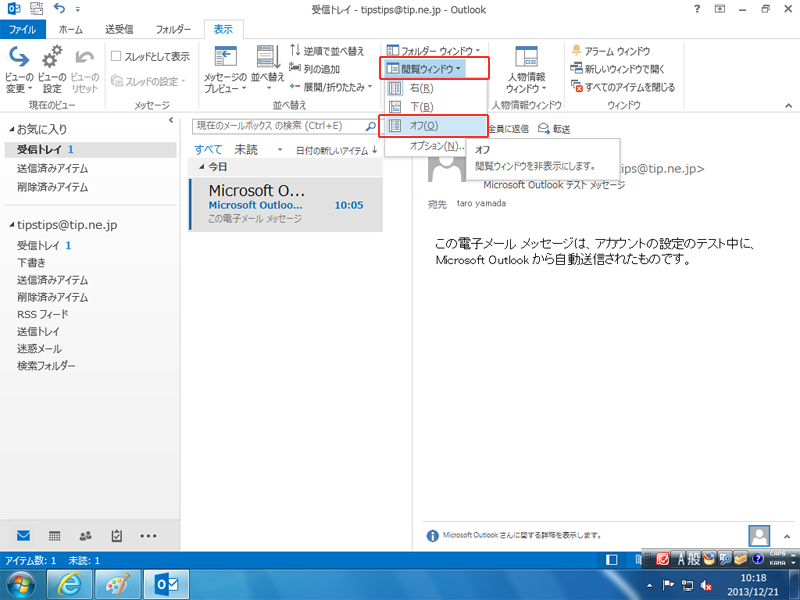Click the Outlook taskbar button

166,584
